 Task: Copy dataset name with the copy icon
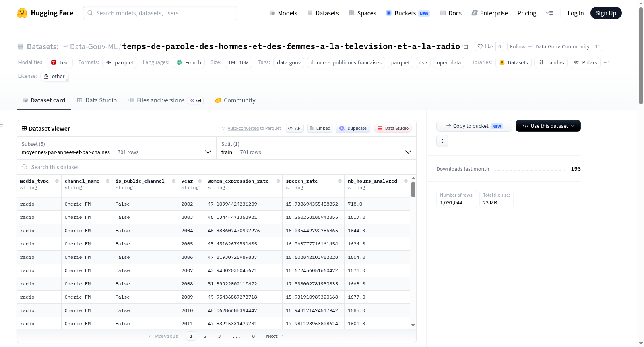click(x=465, y=46)
